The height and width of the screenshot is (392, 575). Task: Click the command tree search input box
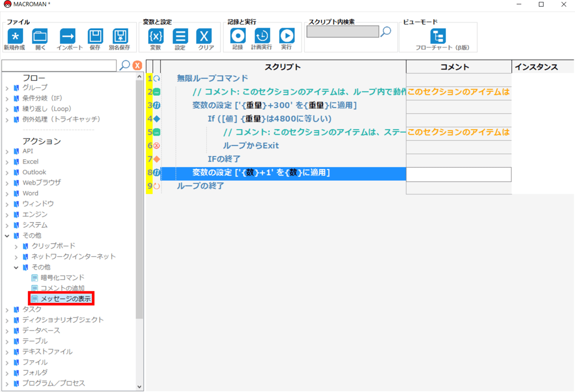point(59,65)
